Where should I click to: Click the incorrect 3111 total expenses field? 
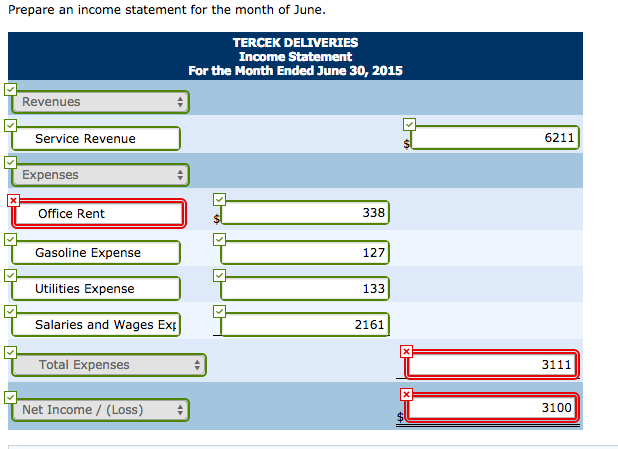492,364
